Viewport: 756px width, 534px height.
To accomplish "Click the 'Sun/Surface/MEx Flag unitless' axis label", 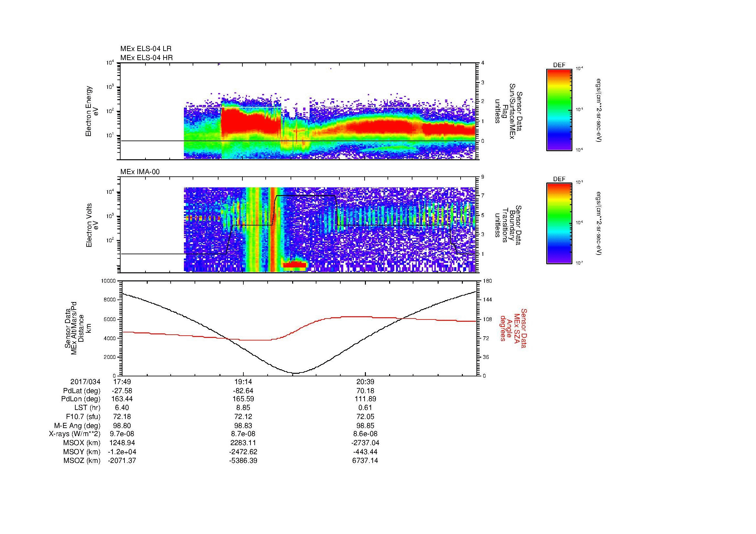I will [x=509, y=111].
